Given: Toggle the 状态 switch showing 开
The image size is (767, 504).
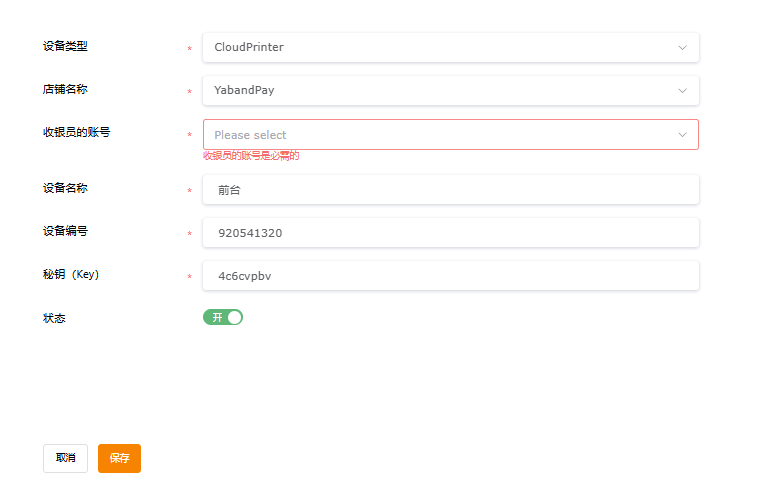Looking at the screenshot, I should pos(223,318).
